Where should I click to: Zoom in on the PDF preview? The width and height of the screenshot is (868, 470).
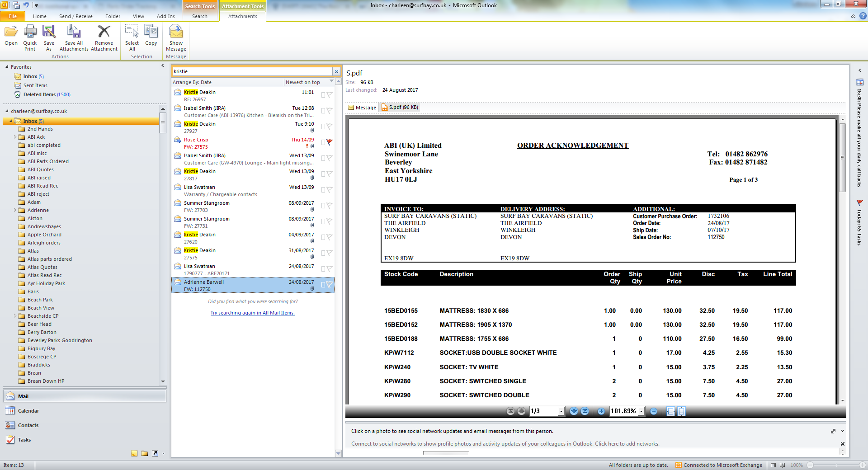pos(601,411)
